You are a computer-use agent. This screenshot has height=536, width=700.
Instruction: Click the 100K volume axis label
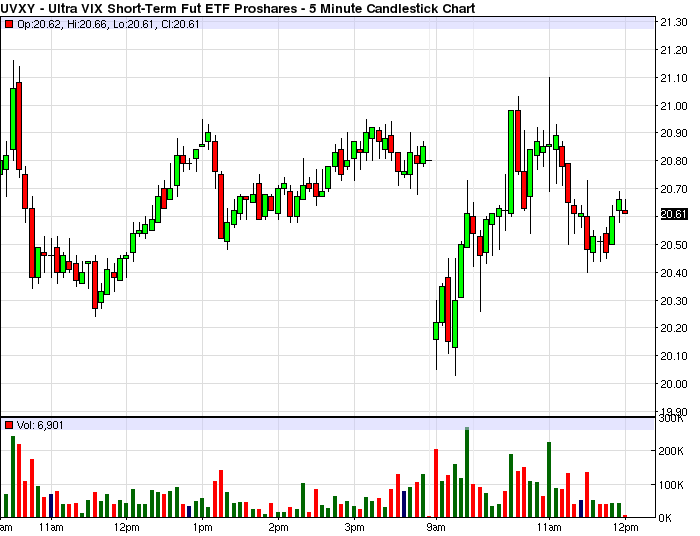click(671, 485)
